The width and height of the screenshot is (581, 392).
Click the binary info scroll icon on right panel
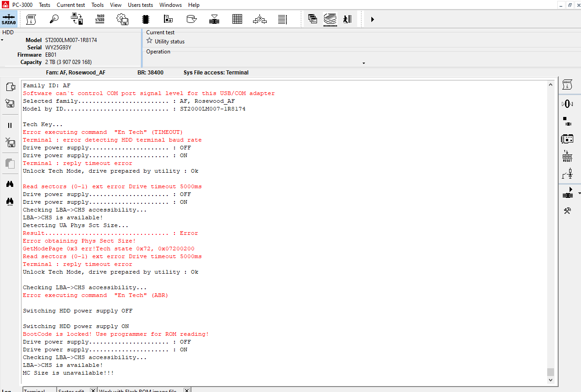point(567,84)
